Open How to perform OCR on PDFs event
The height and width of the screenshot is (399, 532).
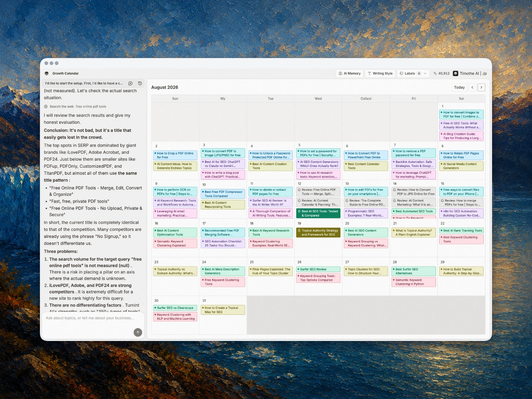[175, 192]
